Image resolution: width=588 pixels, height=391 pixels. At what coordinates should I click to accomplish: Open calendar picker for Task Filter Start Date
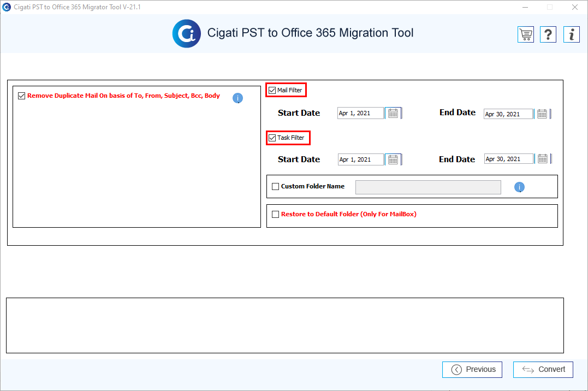pos(393,159)
